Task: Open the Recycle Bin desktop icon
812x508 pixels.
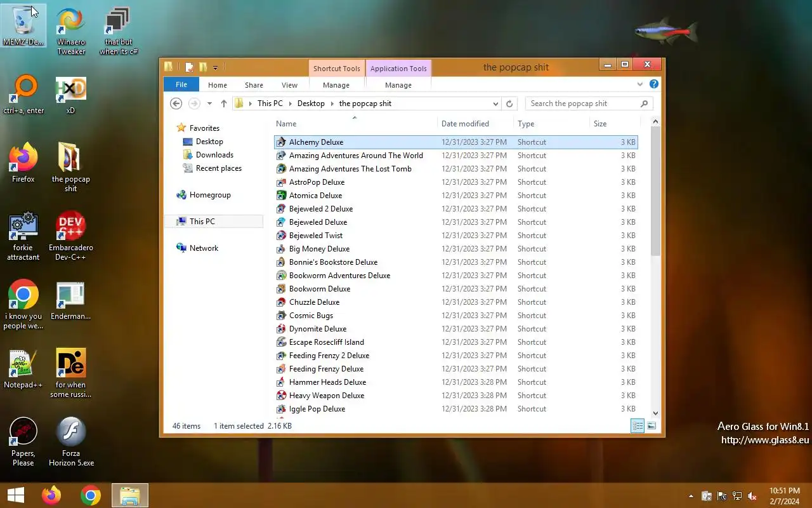Action: point(23,27)
